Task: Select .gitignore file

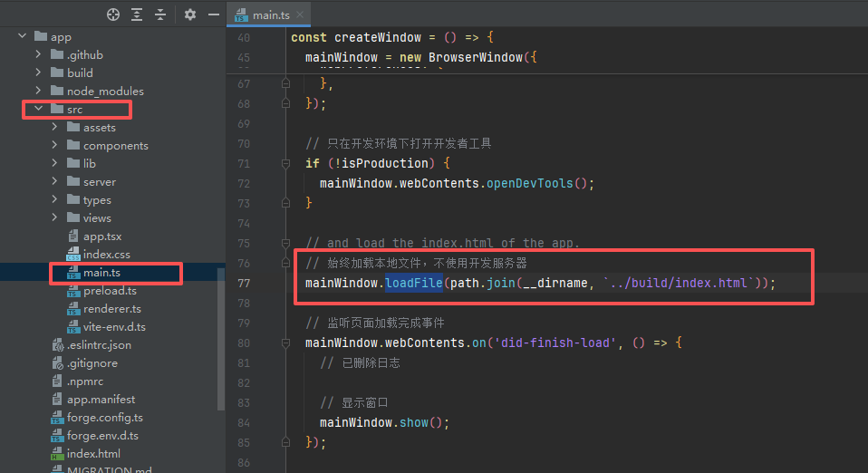Action: 92,363
